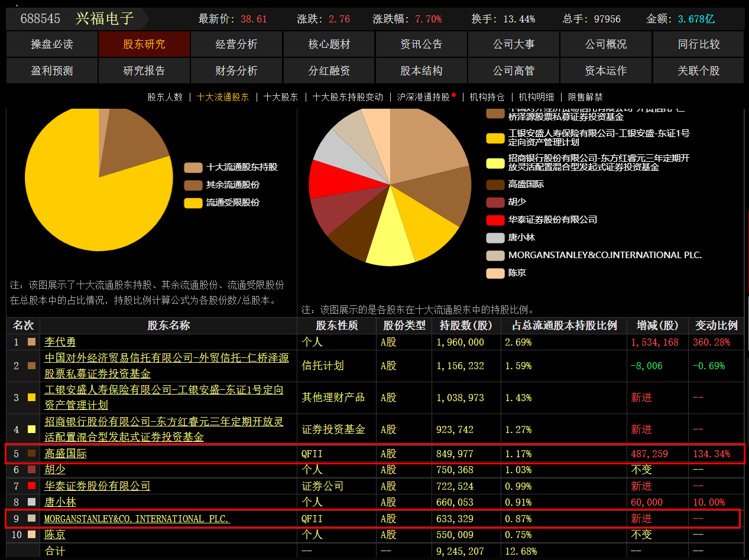Open 高盛国际 shareholder link
The image size is (749, 560).
click(x=66, y=454)
